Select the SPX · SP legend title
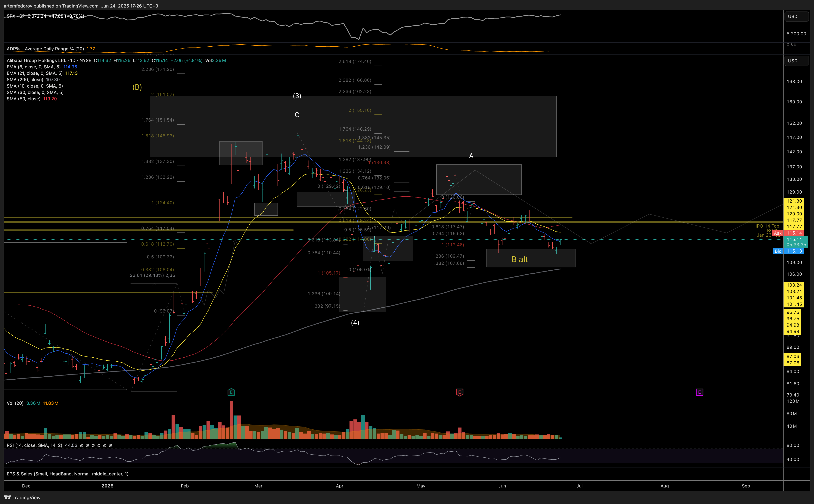 pos(16,16)
